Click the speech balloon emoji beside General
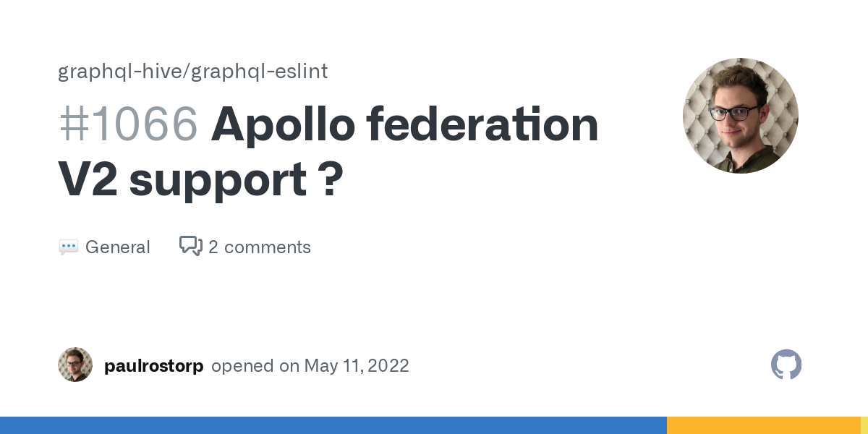 point(69,247)
